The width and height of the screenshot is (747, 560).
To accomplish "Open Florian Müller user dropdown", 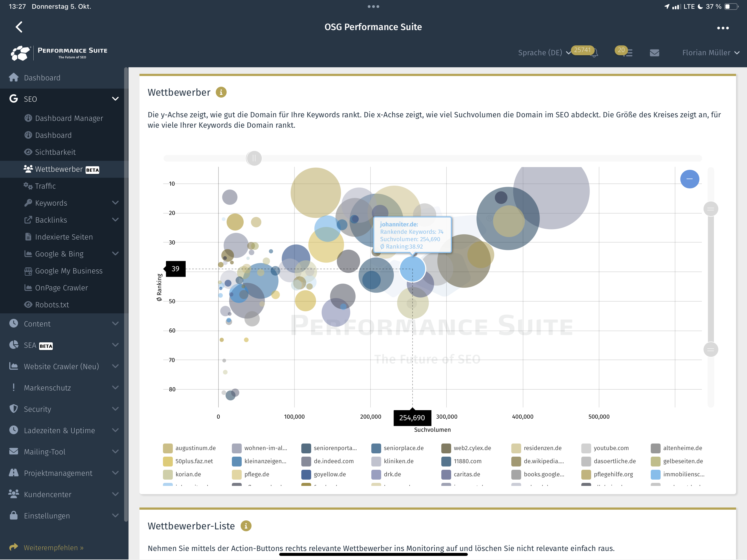I will [x=711, y=53].
